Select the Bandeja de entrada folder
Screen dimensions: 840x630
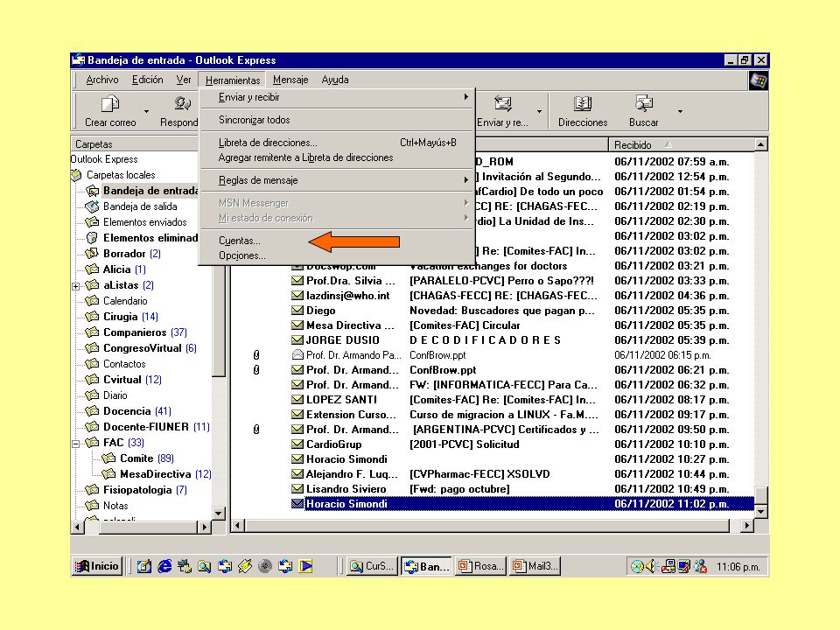[150, 191]
